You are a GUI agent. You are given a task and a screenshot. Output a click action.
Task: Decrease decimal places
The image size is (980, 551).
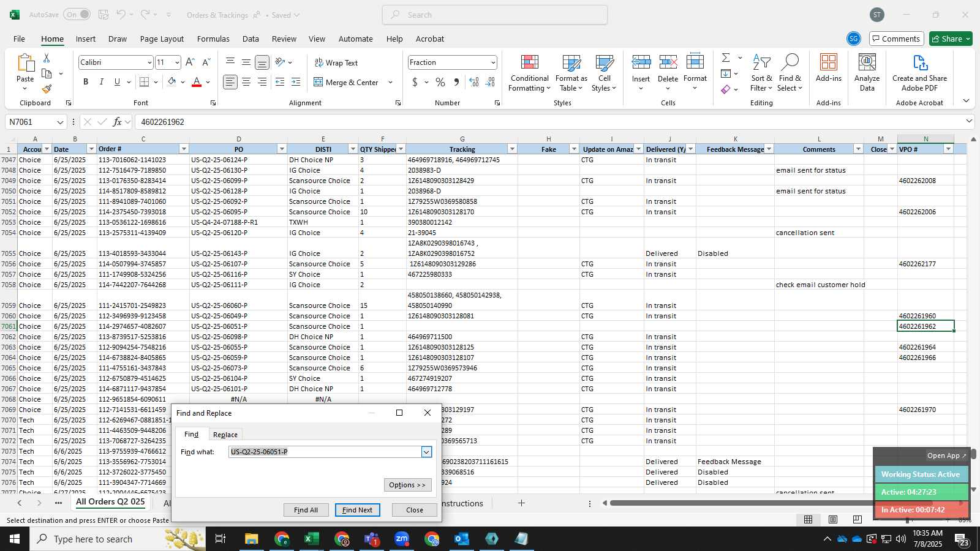(x=490, y=82)
